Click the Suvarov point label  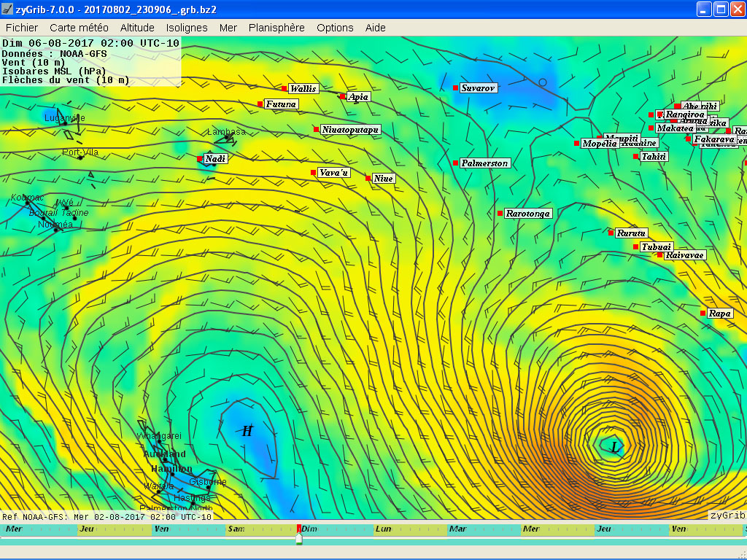pos(479,88)
